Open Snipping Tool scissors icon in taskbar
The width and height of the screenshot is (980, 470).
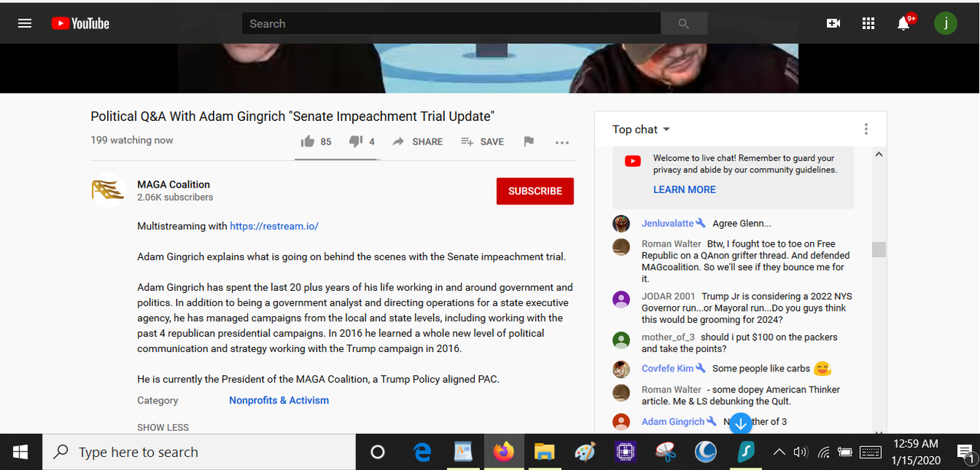tap(665, 452)
